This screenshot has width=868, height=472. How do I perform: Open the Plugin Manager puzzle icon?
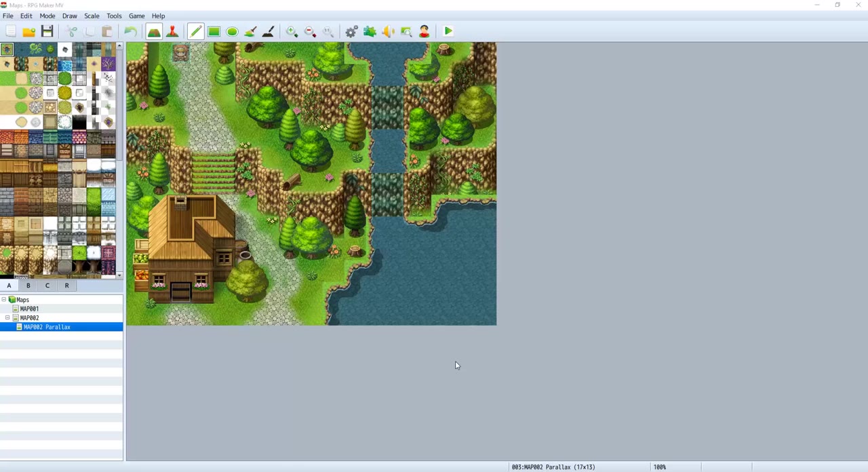point(370,31)
